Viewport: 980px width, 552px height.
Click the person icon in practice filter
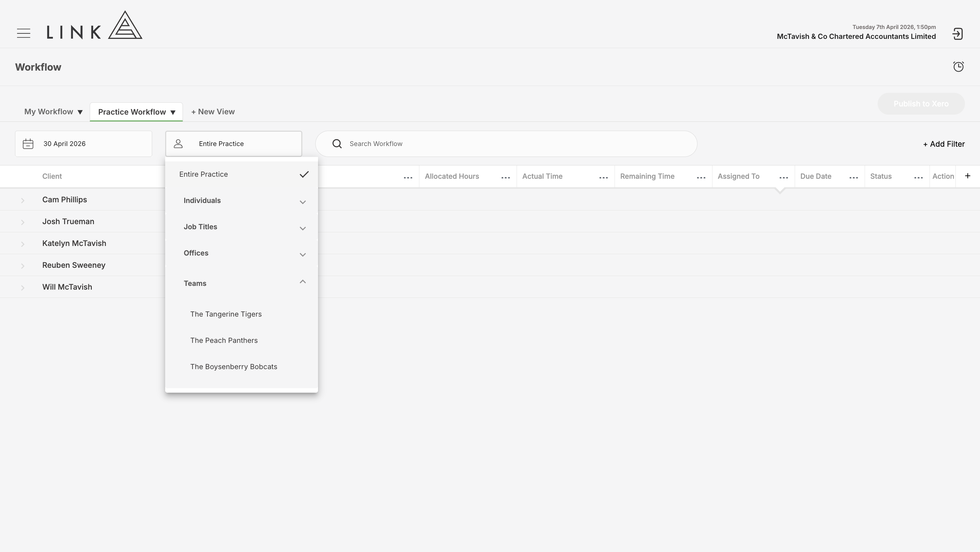(x=178, y=144)
